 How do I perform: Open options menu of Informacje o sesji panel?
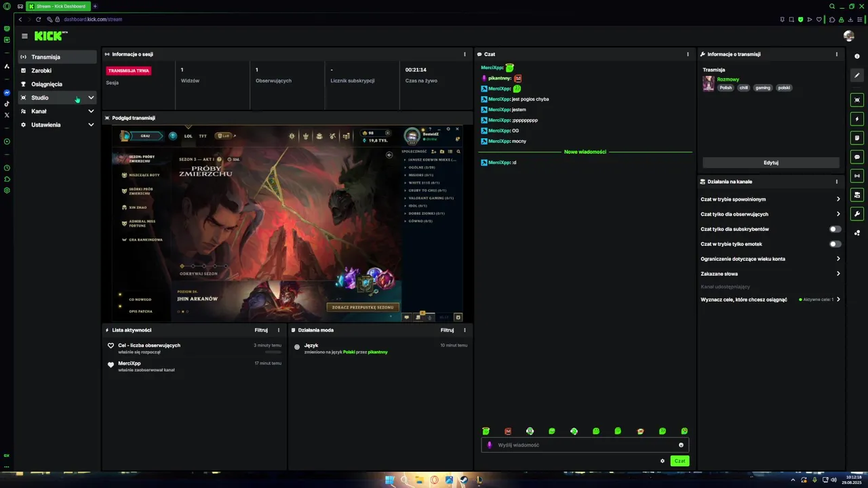[465, 54]
